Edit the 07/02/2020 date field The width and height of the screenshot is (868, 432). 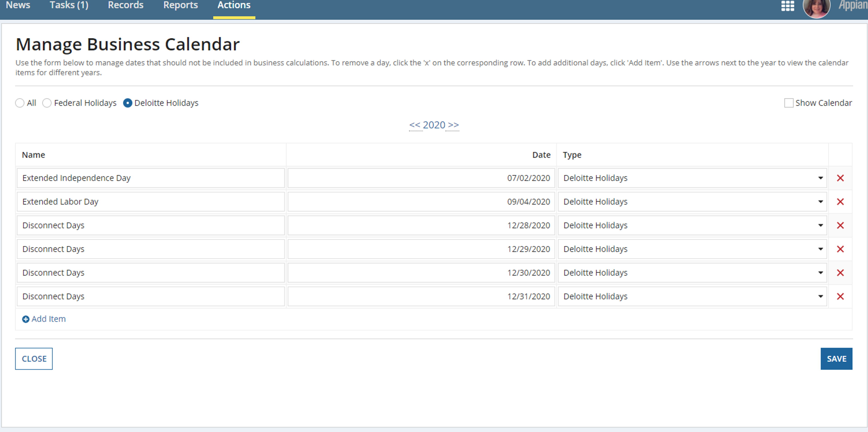click(x=421, y=178)
